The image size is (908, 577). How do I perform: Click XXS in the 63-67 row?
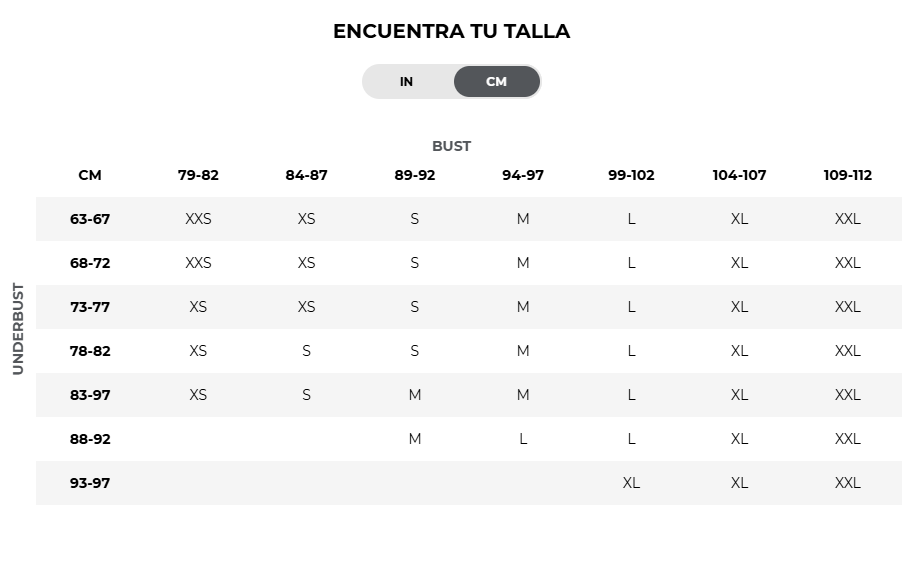pyautogui.click(x=198, y=219)
